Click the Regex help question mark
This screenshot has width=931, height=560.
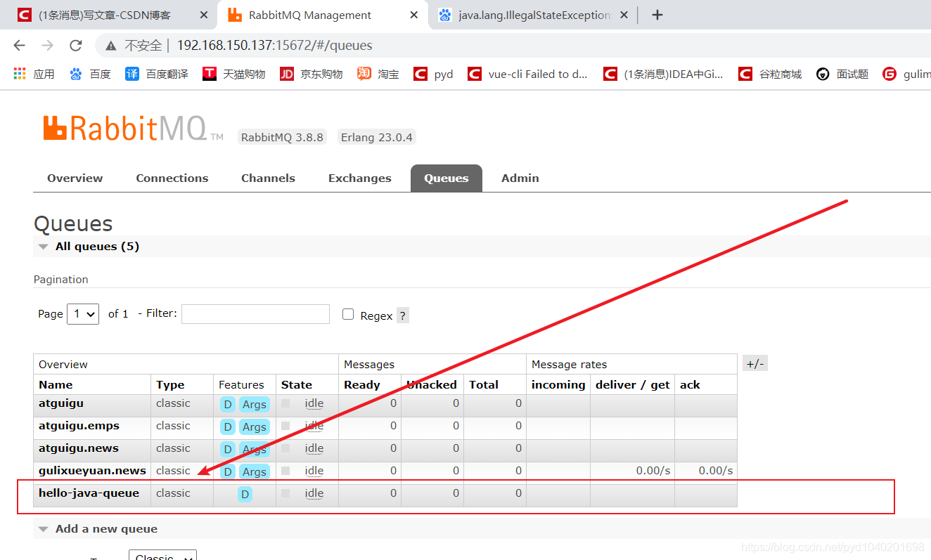(x=403, y=315)
